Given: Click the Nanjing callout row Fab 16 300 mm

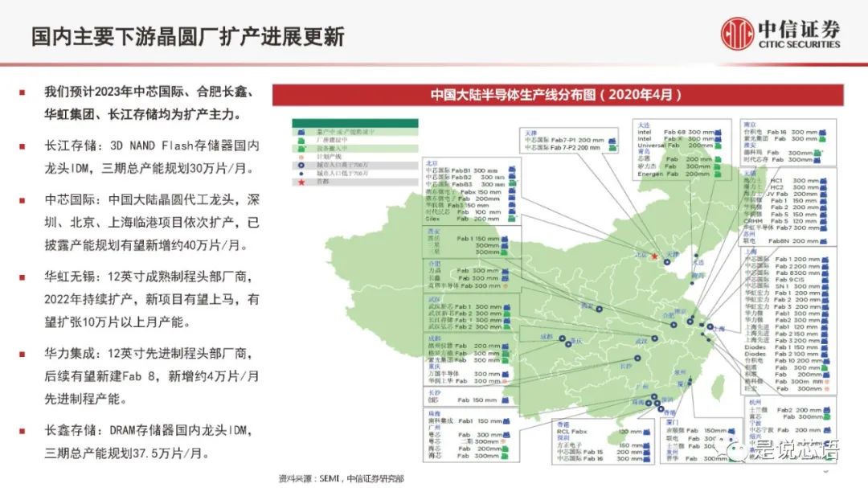Looking at the screenshot, I should (x=784, y=133).
